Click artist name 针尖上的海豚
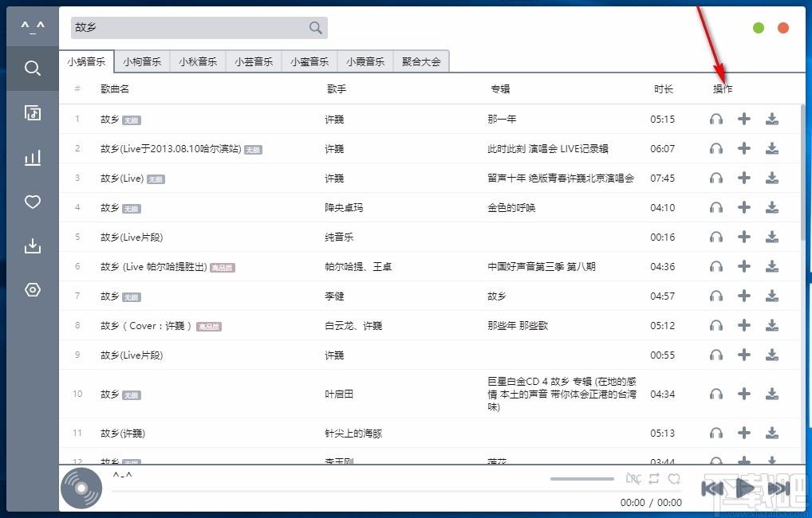The width and height of the screenshot is (812, 518). point(353,434)
